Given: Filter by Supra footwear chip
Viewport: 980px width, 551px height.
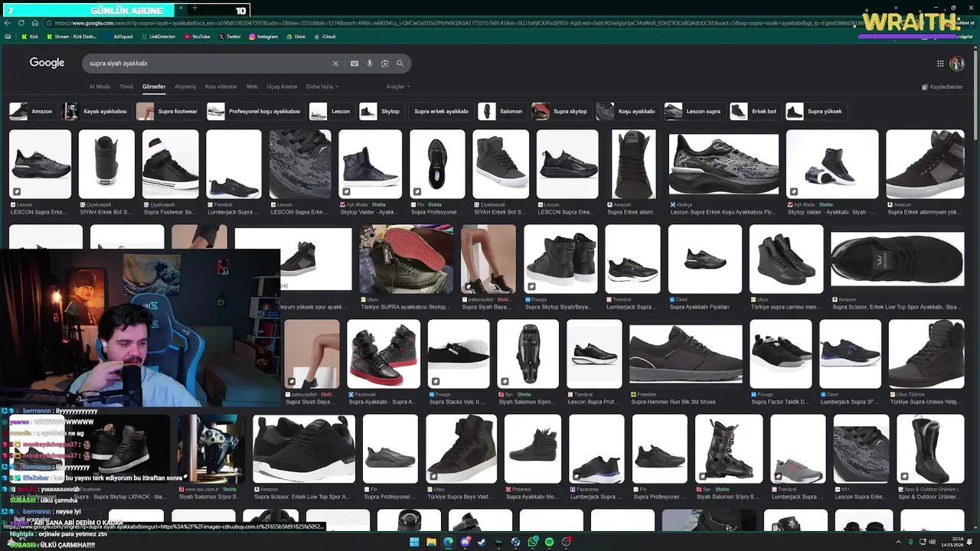Looking at the screenshot, I should [168, 111].
